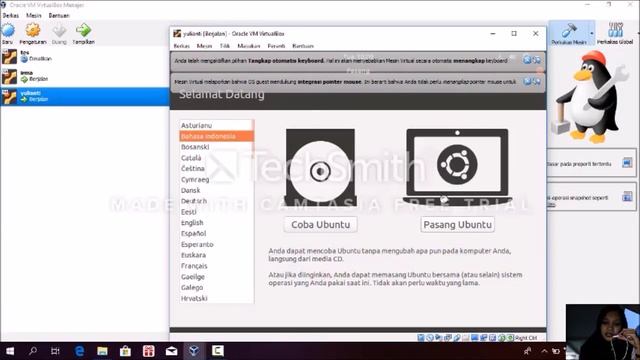Select Esperanto in the language list

(216, 244)
